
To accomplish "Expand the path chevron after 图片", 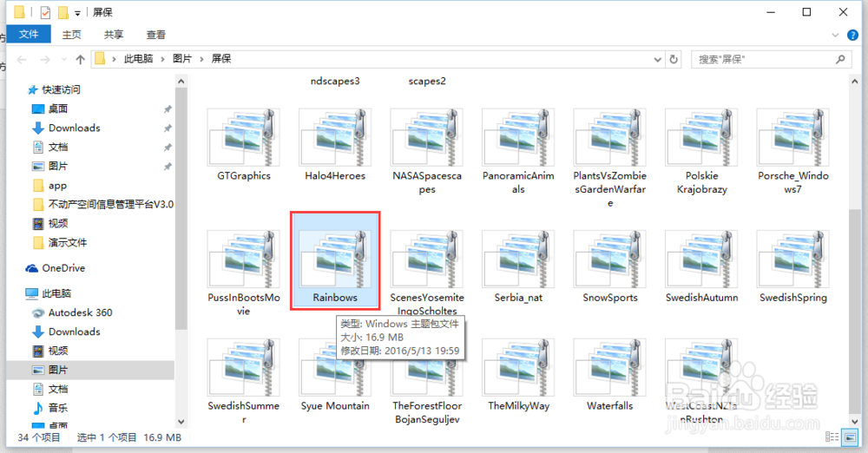I will tap(201, 59).
